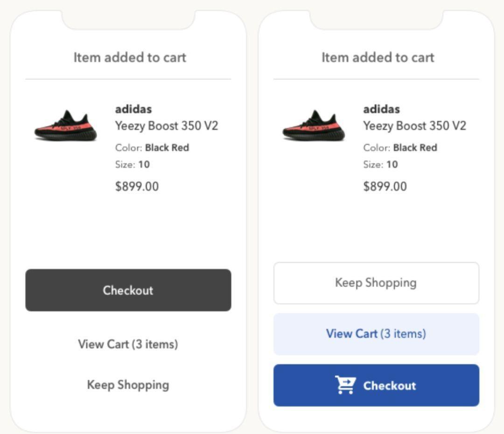This screenshot has height=434, width=504.
Task: Click the cart icon in blue Checkout button
Action: (345, 385)
